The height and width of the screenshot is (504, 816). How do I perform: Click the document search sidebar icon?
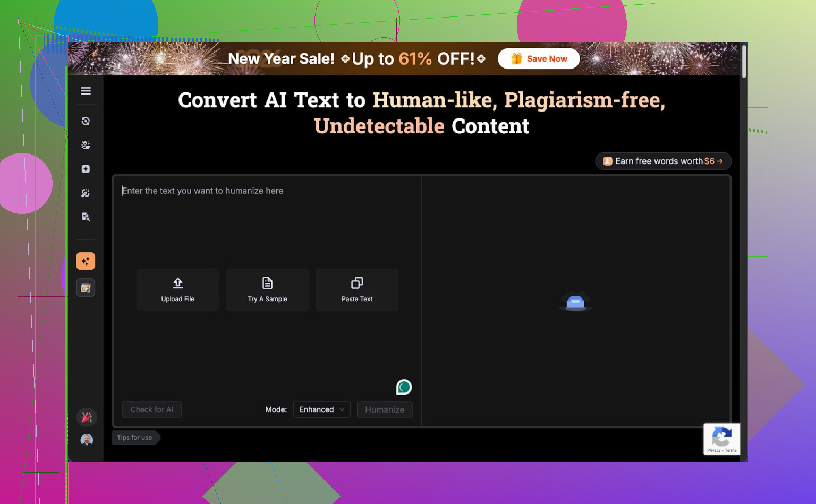(86, 217)
